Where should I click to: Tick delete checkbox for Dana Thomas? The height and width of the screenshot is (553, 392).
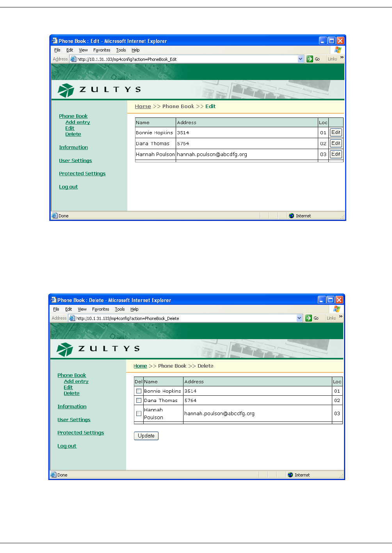point(139,400)
